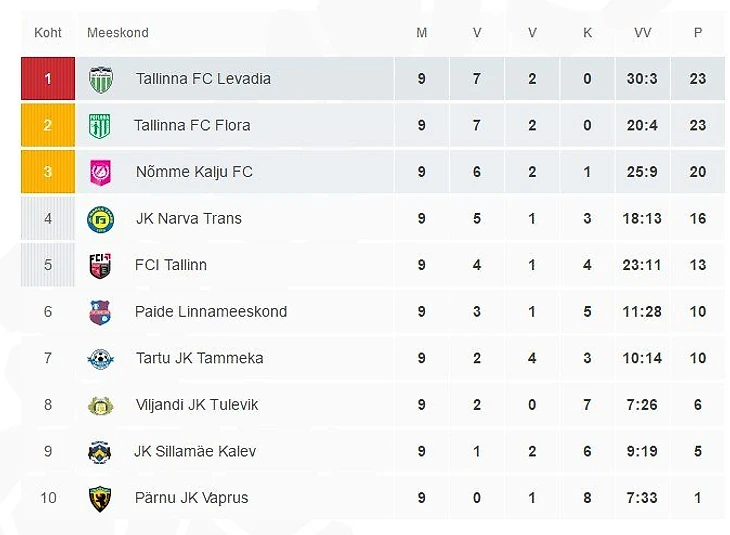Click the VV goal difference column header

(x=643, y=33)
